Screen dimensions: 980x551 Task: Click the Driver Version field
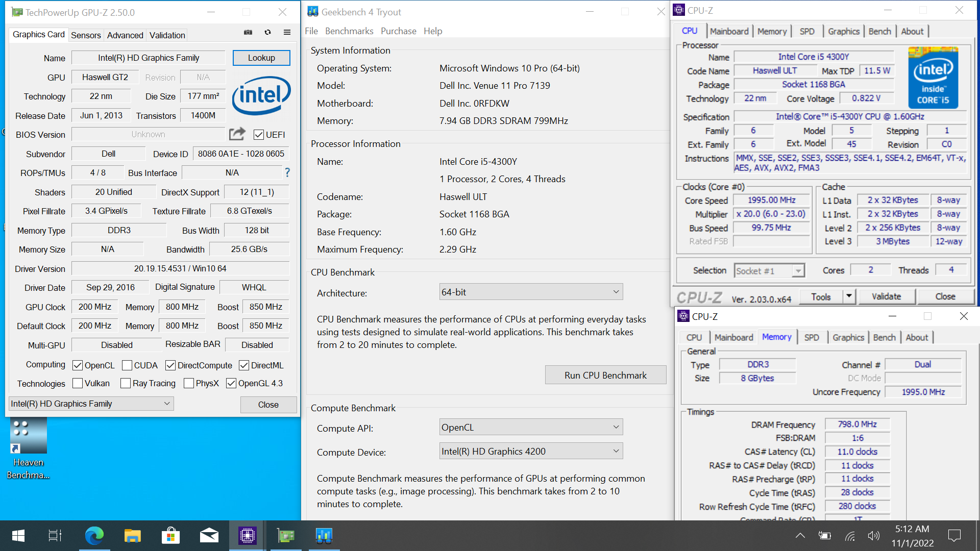180,268
